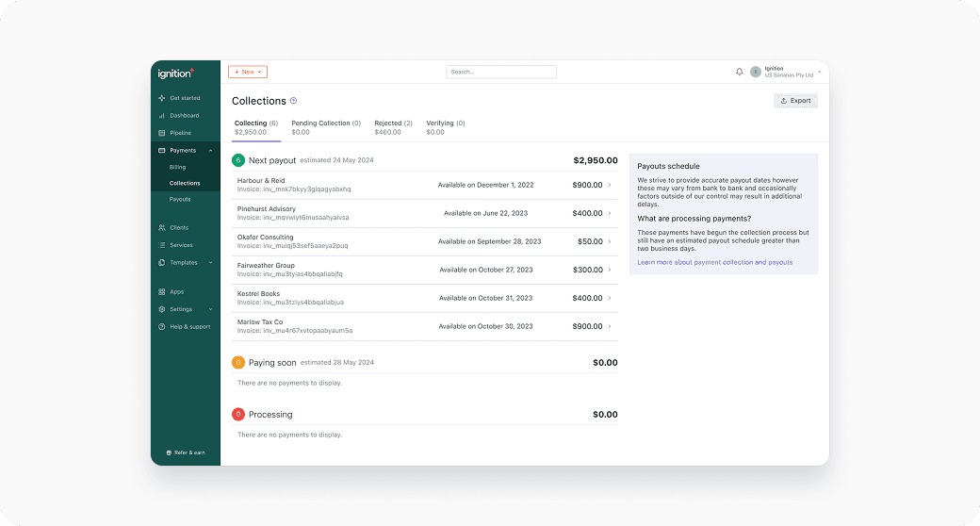Select the Kestrel Books client name
This screenshot has height=526, width=980.
tap(258, 294)
